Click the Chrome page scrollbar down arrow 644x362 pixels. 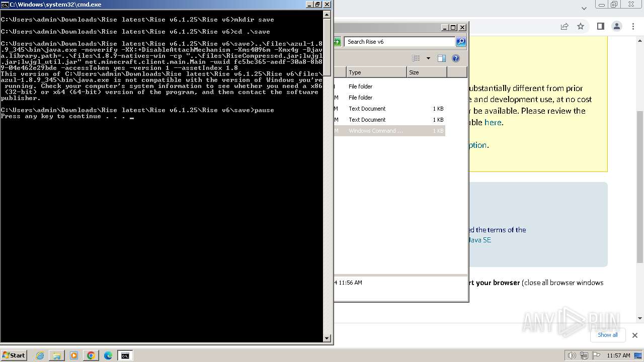pyautogui.click(x=640, y=318)
